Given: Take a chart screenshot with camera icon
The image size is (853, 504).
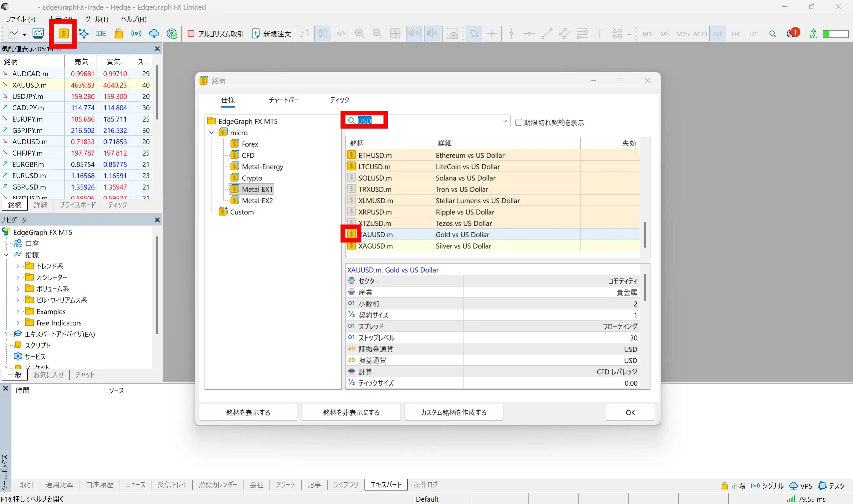Looking at the screenshot, I should click(x=452, y=34).
